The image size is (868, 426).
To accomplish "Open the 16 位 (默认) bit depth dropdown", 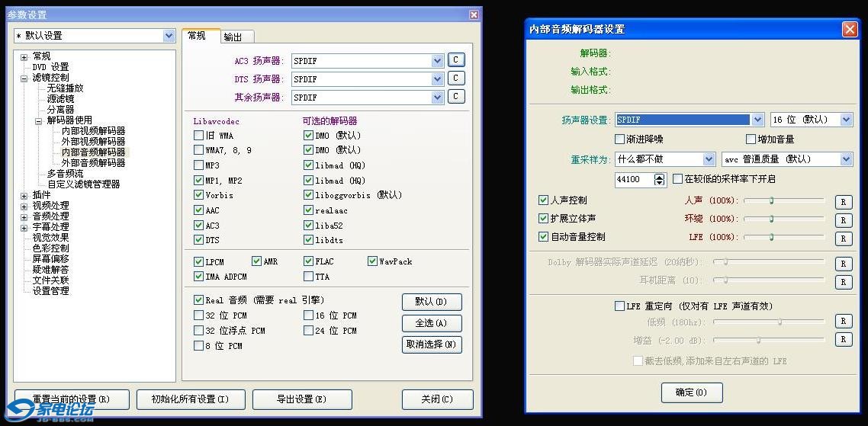I will tap(846, 120).
